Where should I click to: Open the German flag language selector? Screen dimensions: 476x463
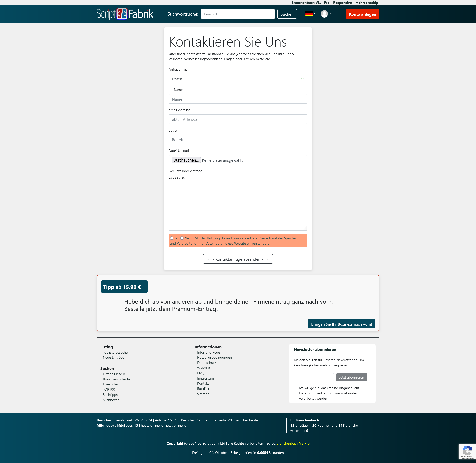310,14
